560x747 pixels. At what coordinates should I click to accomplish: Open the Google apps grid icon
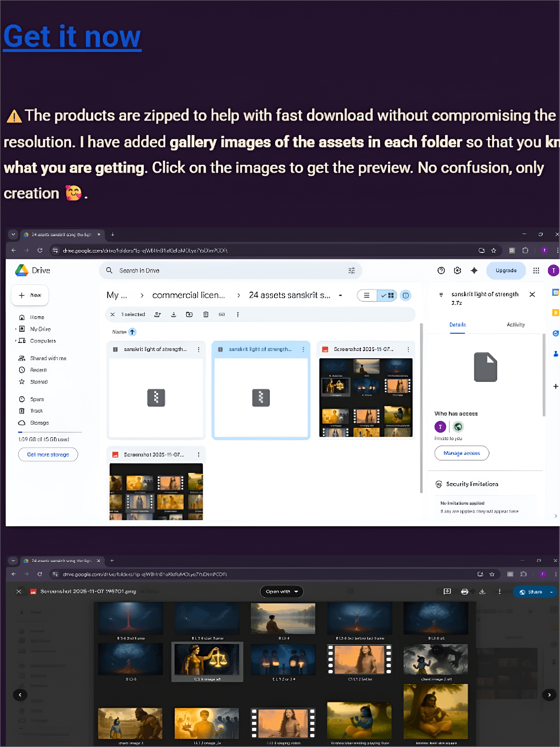pyautogui.click(x=536, y=270)
